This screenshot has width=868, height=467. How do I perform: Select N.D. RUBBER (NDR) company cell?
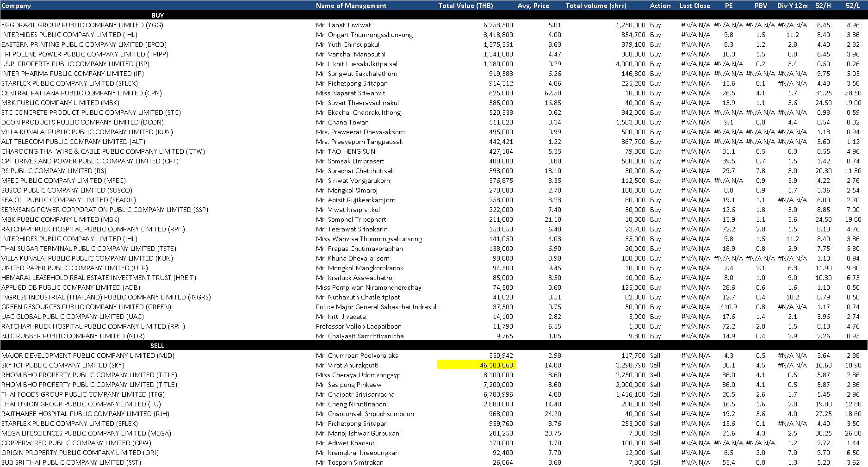73,336
